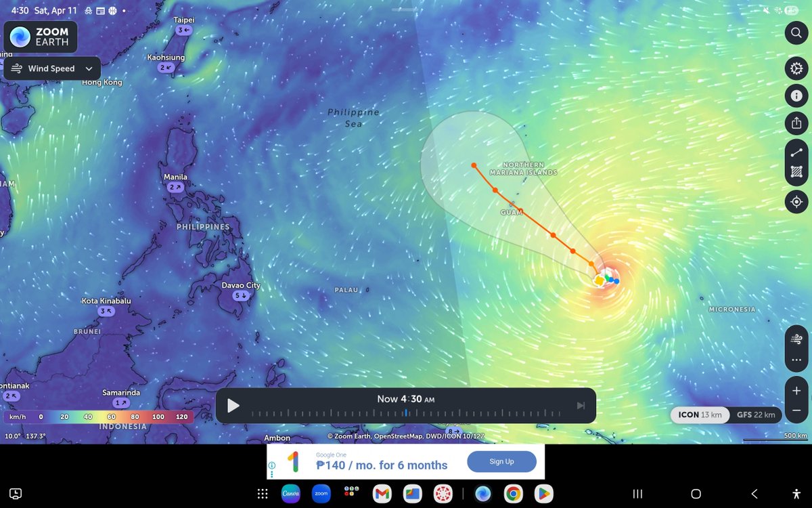This screenshot has height=508, width=812.
Task: Click the timeline tick scrubber
Action: [406, 412]
